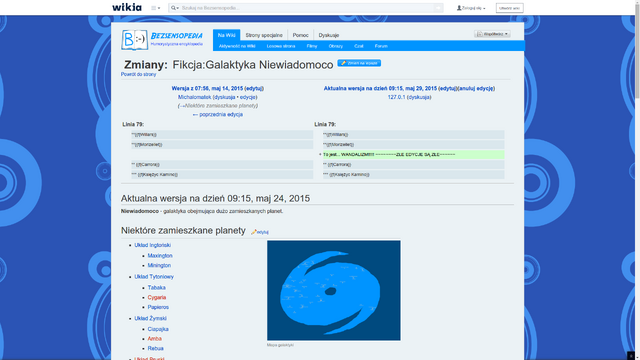This screenshot has width=640, height=360.
Task: Submit search with the arrow button
Action: pos(438,8)
